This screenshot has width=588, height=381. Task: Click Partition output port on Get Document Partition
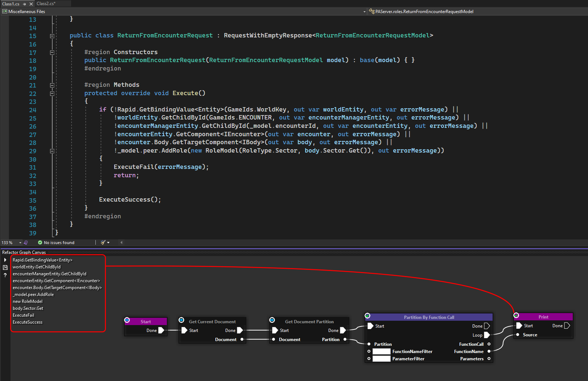345,340
